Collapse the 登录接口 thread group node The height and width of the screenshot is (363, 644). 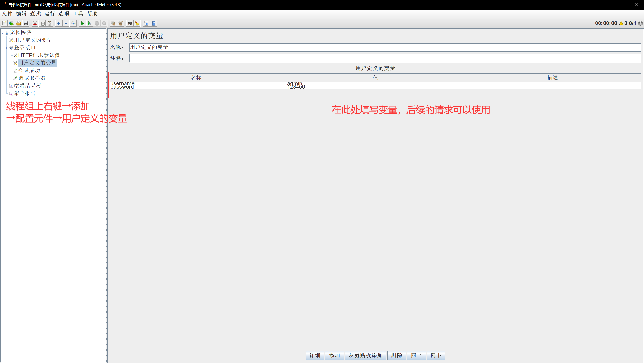[7, 48]
